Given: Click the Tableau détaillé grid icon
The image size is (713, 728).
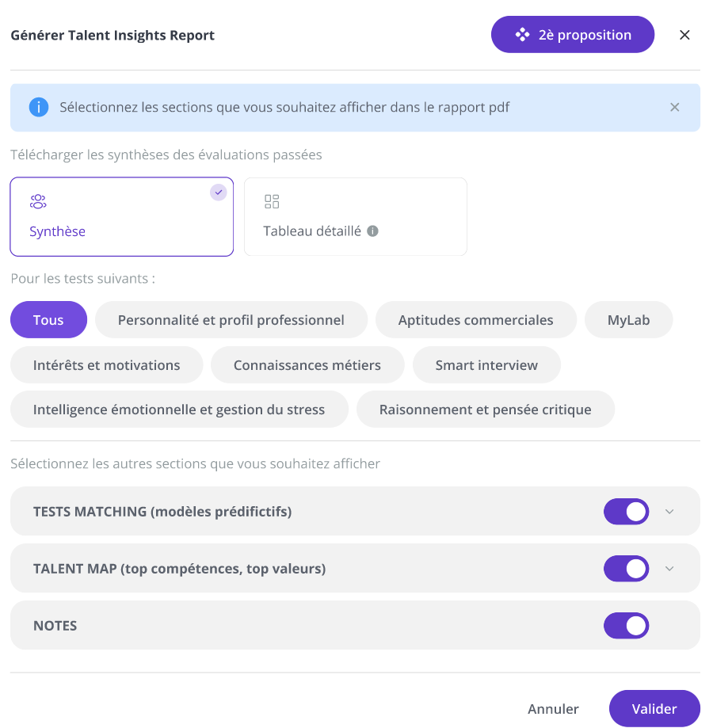Looking at the screenshot, I should [x=272, y=201].
